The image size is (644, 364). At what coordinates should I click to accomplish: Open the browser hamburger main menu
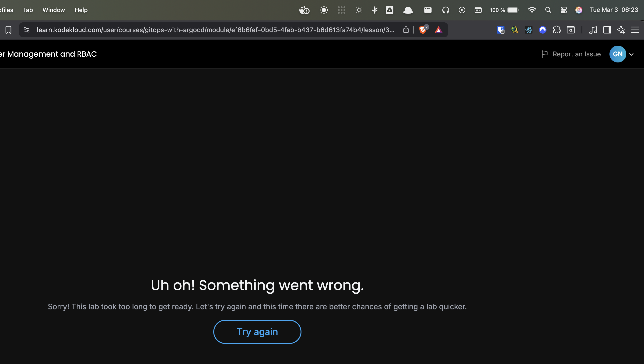pyautogui.click(x=635, y=30)
